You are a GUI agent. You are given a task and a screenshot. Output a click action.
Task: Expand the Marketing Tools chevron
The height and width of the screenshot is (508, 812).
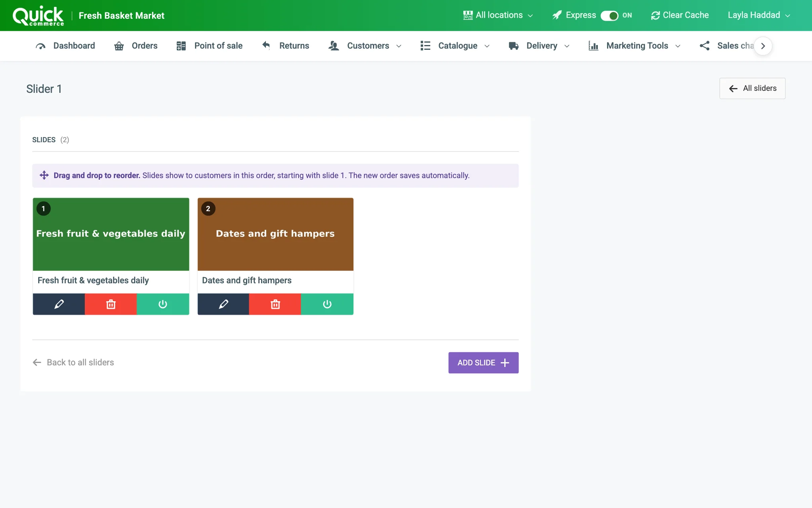pos(678,46)
